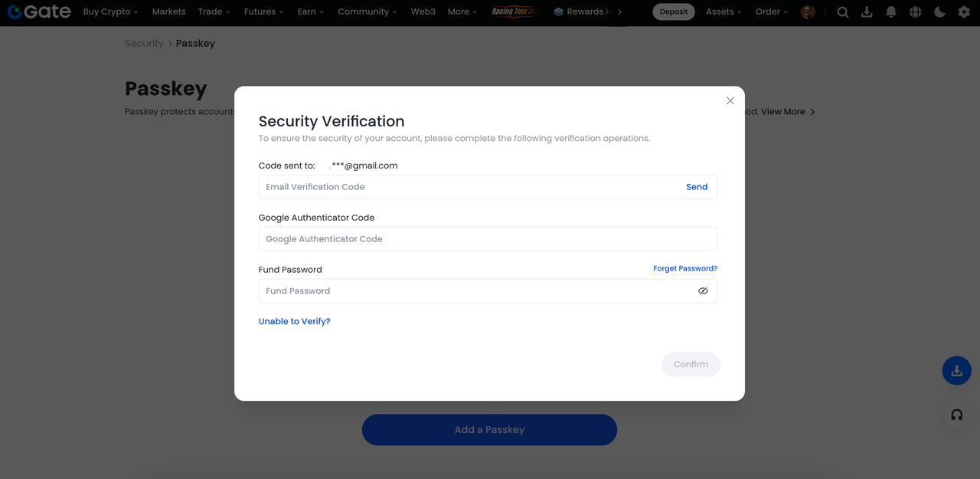The width and height of the screenshot is (980, 479).
Task: Click the Unable to Verify? link
Action: coord(294,321)
